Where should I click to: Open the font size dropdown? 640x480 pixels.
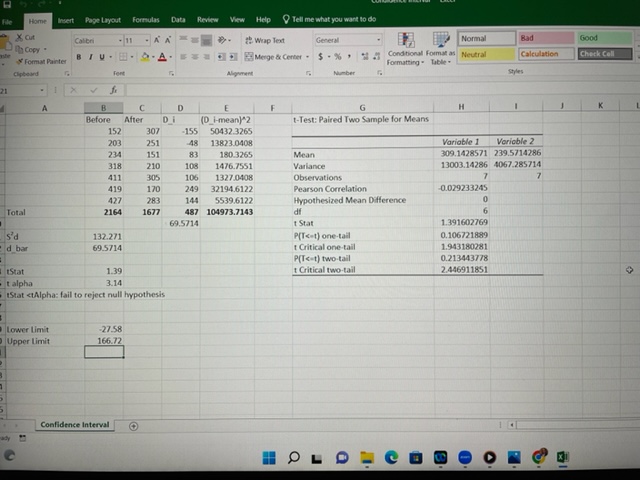click(147, 40)
